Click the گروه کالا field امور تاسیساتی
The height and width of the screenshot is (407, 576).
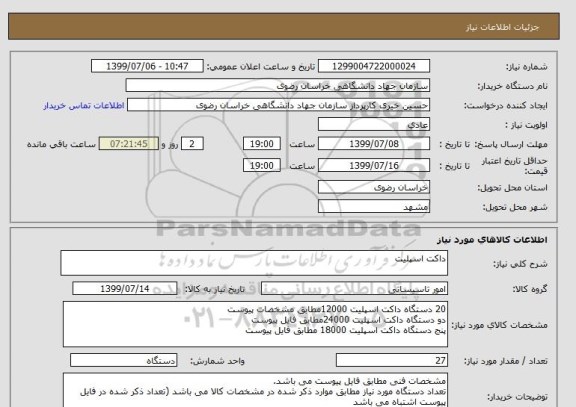tap(354, 289)
